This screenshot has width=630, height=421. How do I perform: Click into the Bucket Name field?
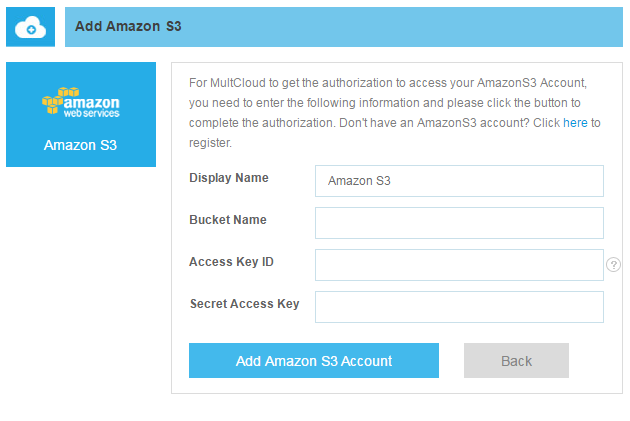[459, 223]
